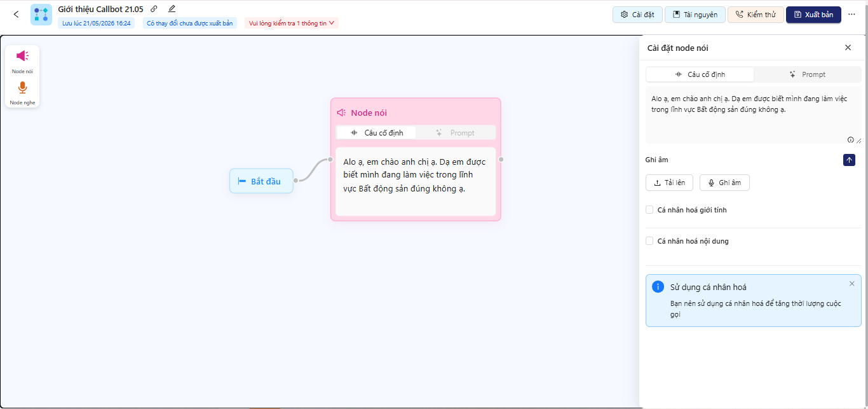868x409 pixels.
Task: Click Xuất bản to publish the flow
Action: click(x=813, y=15)
